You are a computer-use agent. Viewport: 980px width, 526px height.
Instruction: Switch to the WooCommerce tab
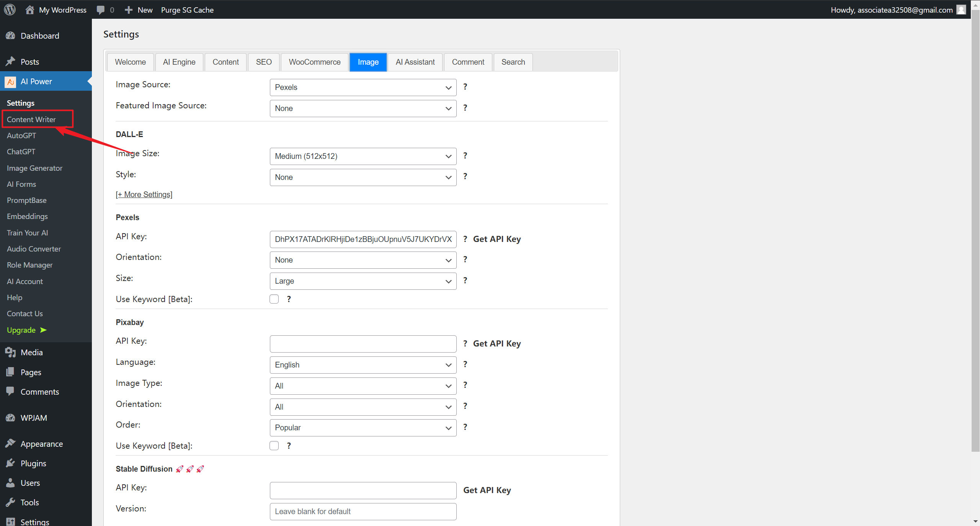[x=314, y=62]
